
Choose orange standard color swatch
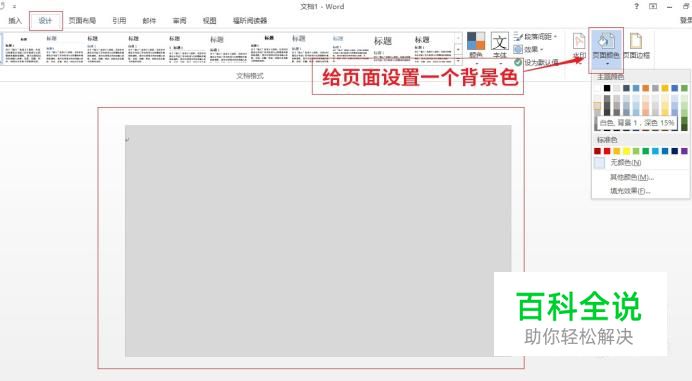pyautogui.click(x=617, y=151)
